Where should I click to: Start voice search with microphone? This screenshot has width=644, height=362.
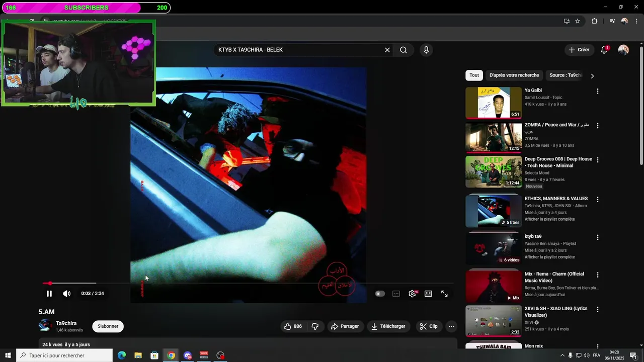(x=426, y=50)
